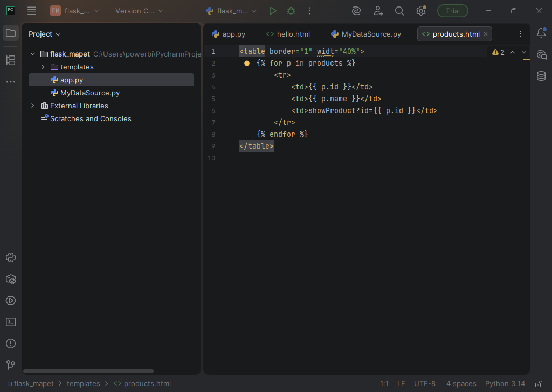
Task: Close the products.html tab
Action: pos(486,34)
